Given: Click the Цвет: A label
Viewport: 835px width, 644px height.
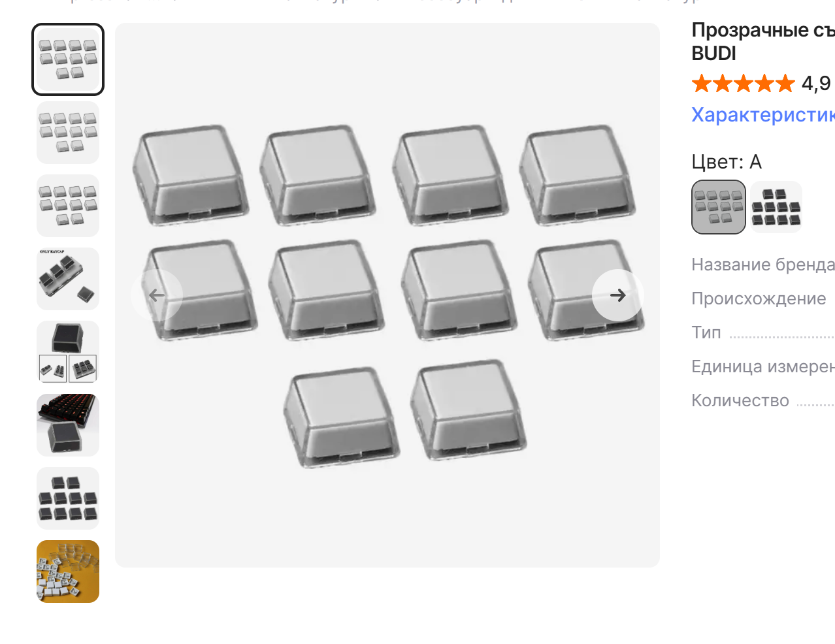Looking at the screenshot, I should coord(727,162).
